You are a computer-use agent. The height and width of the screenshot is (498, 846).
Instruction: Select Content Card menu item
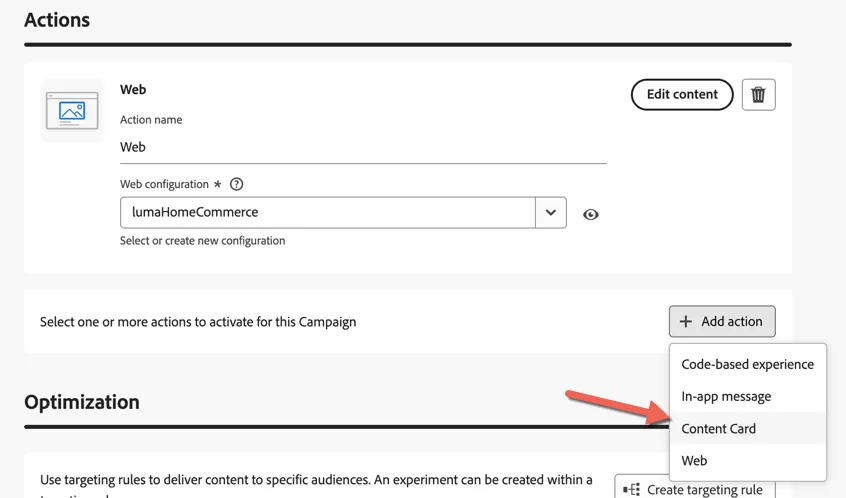[747, 428]
